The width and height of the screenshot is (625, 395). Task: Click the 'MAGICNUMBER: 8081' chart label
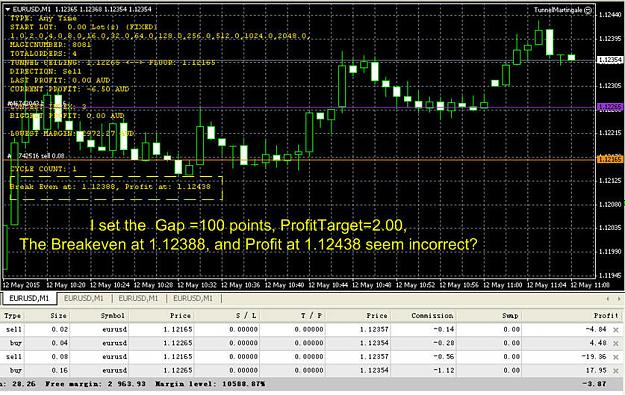pyautogui.click(x=51, y=45)
